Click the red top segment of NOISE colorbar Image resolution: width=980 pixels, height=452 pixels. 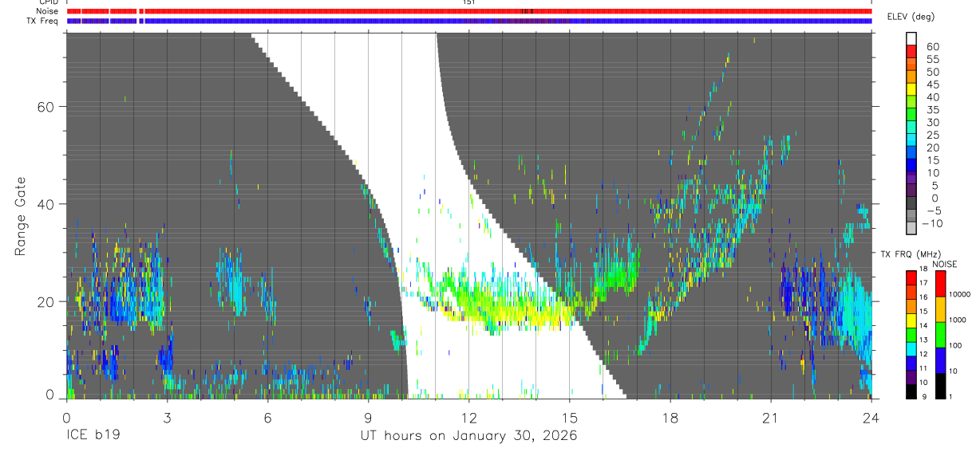[x=940, y=284]
